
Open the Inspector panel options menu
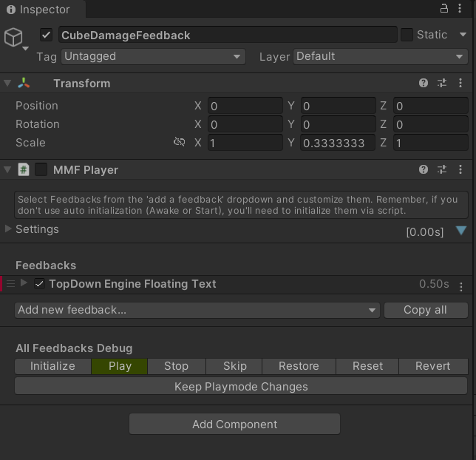pos(460,9)
